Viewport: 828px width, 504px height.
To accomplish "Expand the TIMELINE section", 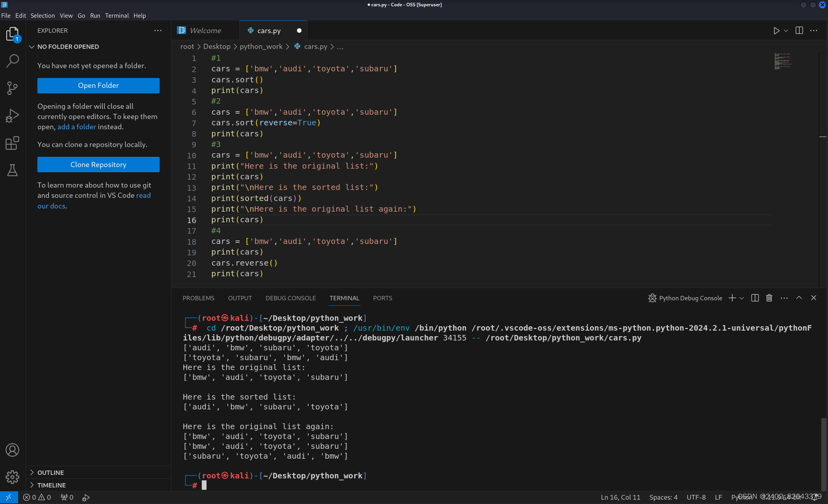I will click(x=99, y=485).
